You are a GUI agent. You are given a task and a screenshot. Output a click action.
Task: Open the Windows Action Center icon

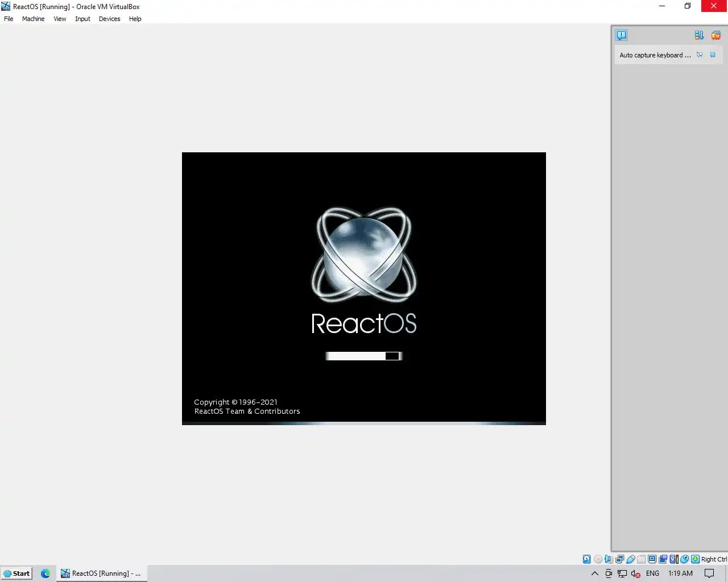(709, 573)
